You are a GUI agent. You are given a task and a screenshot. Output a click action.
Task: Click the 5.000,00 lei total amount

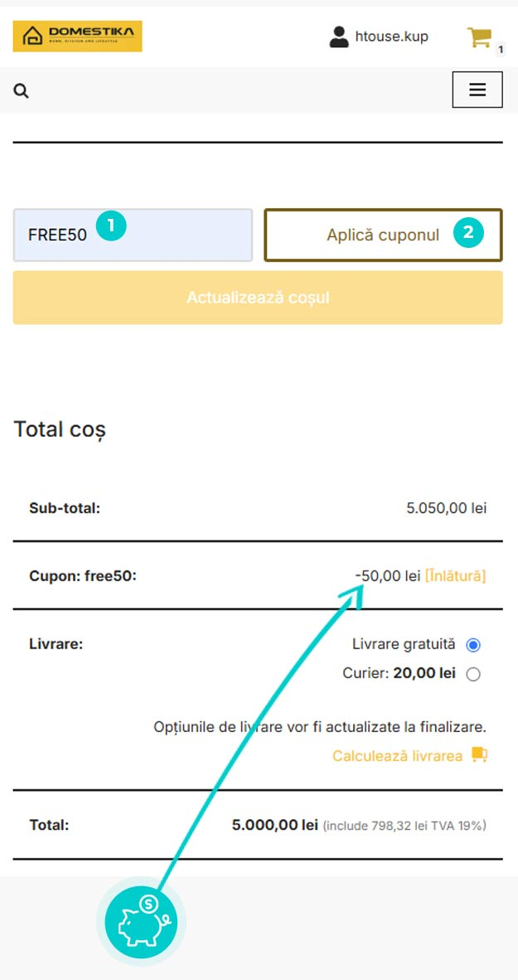click(x=275, y=825)
